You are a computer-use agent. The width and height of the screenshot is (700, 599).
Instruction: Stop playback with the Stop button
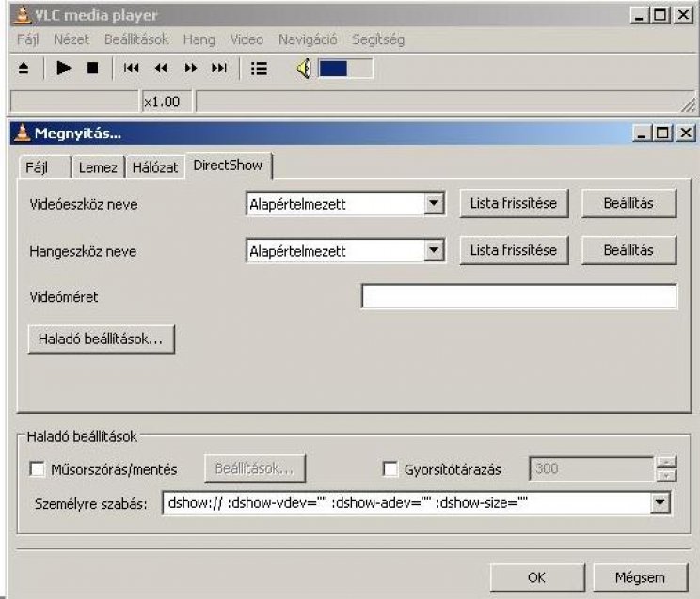92,69
